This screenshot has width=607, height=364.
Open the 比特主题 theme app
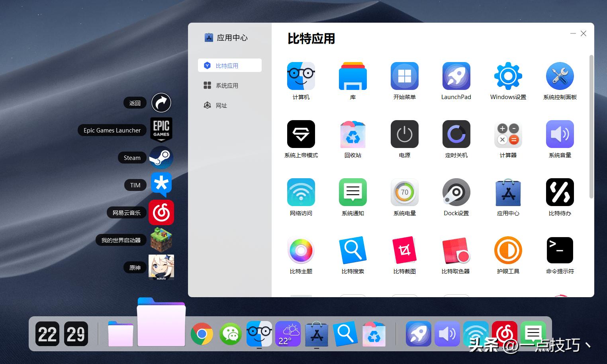[x=301, y=250]
